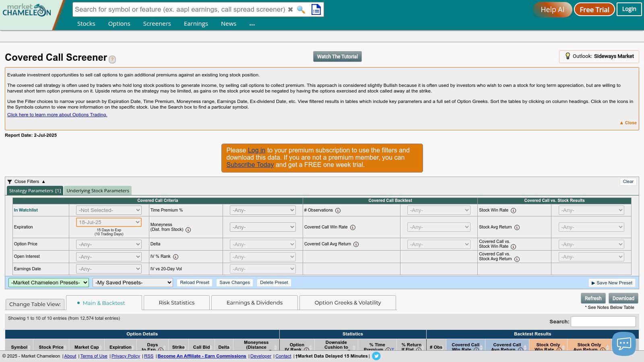Click the Download button
This screenshot has width=644, height=362.
(623, 298)
